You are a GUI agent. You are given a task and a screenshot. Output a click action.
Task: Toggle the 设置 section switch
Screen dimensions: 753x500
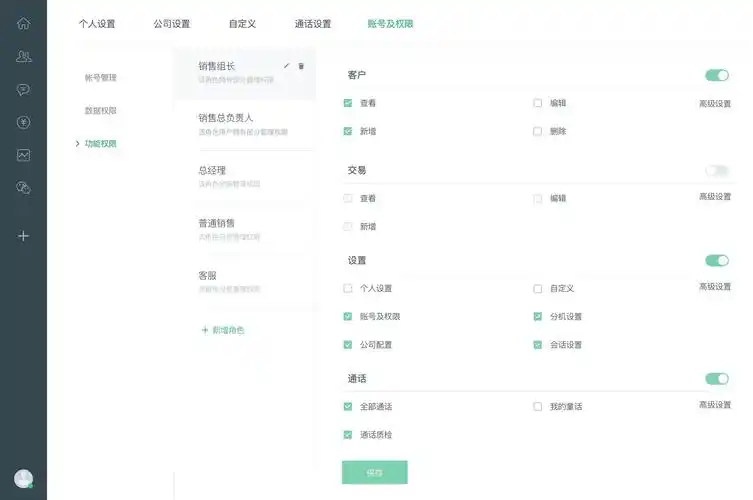click(717, 260)
